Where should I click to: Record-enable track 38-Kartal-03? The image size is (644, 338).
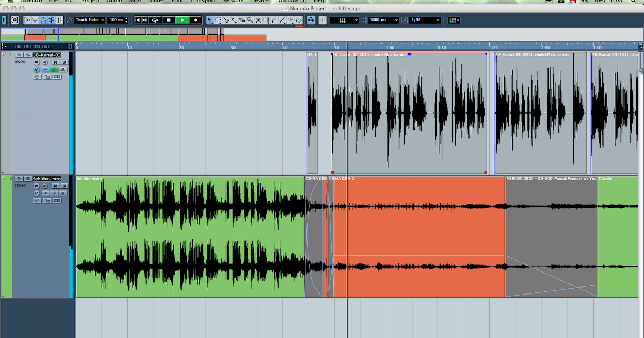36,62
